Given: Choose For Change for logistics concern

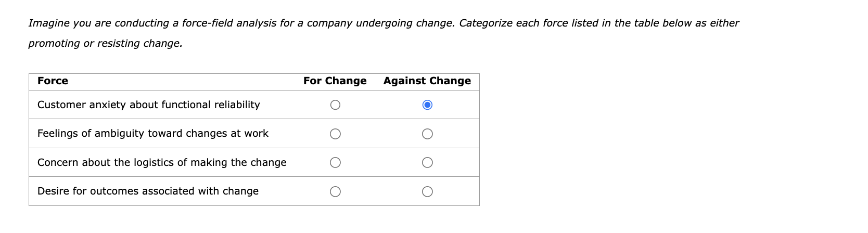Looking at the screenshot, I should point(335,163).
